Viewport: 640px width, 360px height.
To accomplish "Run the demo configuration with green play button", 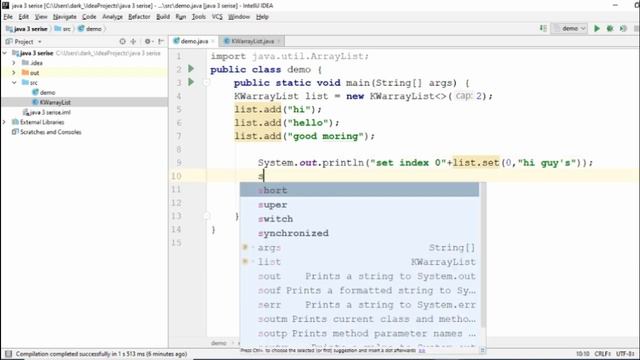I will coord(597,29).
